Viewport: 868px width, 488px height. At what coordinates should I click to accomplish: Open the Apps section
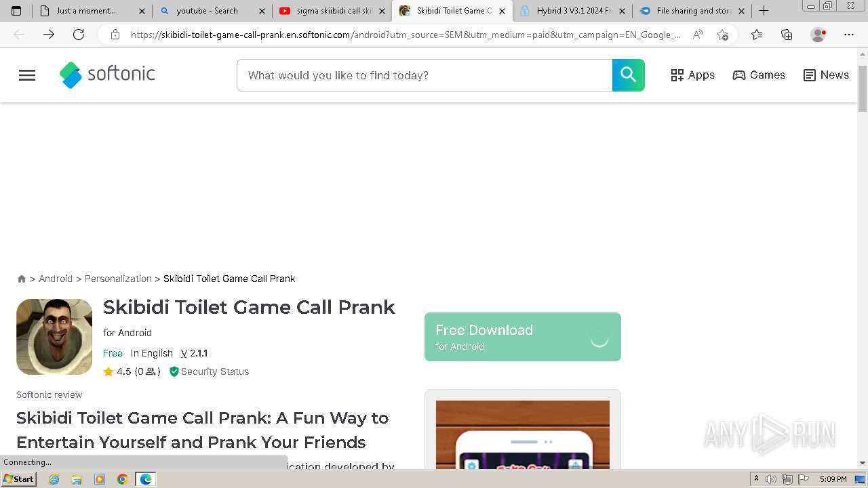[x=692, y=75]
